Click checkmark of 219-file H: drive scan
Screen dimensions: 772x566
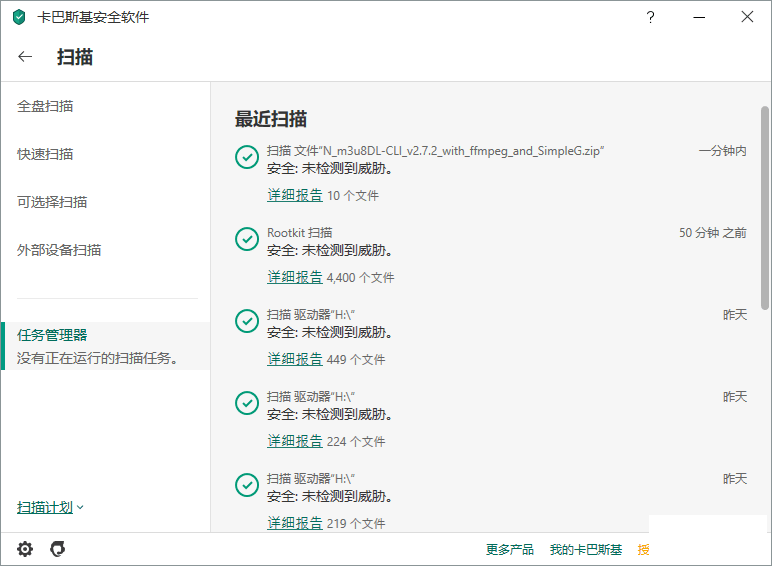(x=247, y=485)
